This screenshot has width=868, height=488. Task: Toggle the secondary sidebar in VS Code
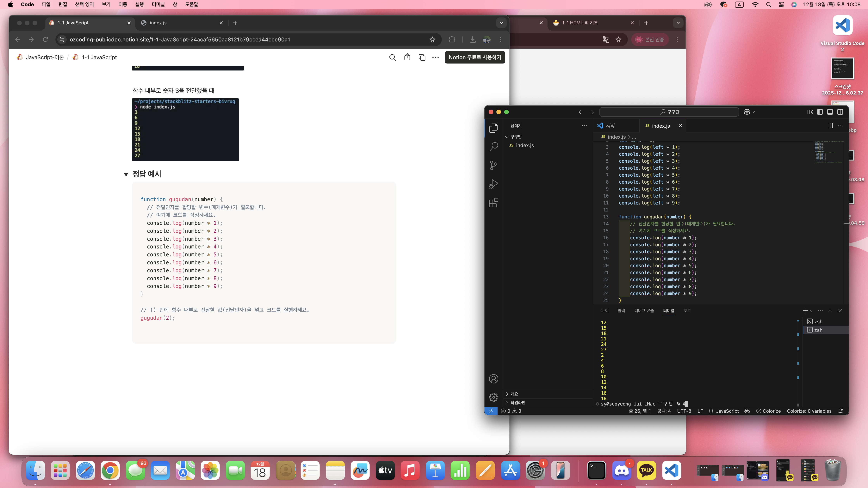coord(840,112)
